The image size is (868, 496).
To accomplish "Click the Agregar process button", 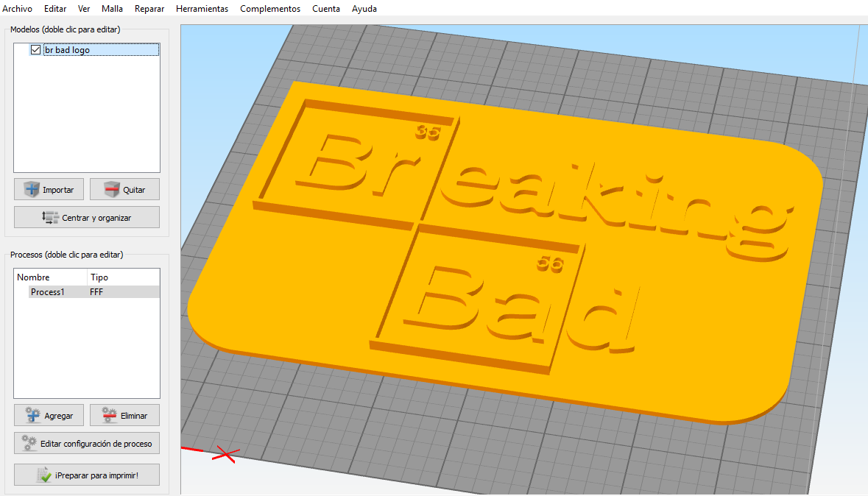I will (x=49, y=415).
